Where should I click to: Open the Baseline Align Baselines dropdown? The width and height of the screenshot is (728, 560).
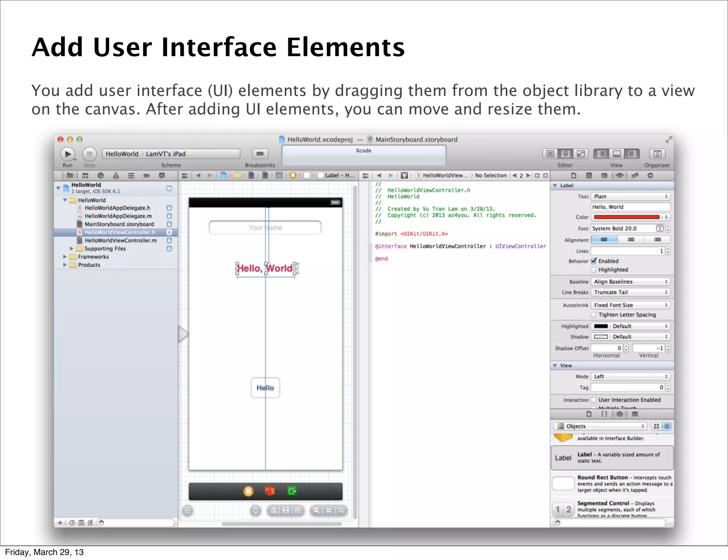[631, 282]
